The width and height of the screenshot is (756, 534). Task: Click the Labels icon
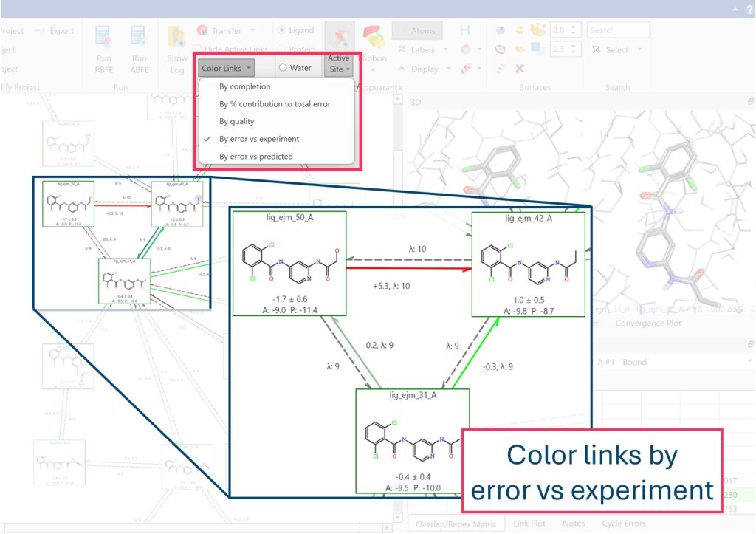(402, 49)
